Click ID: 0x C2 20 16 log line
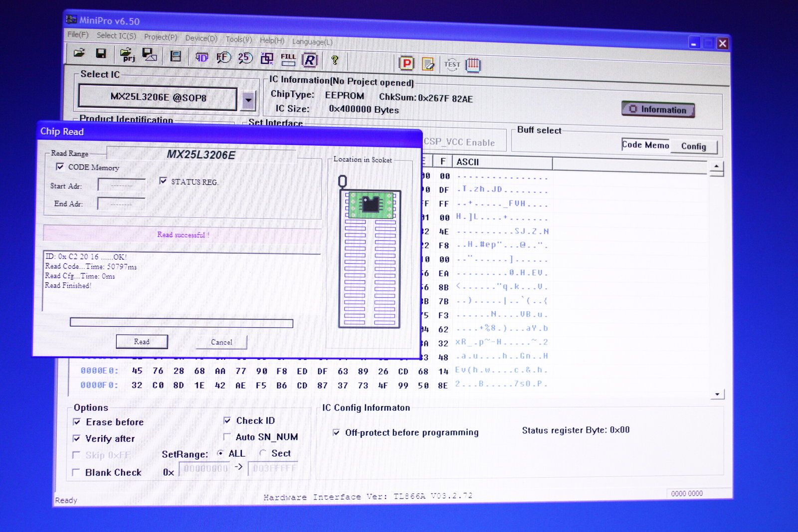The image size is (798, 532). (86, 257)
